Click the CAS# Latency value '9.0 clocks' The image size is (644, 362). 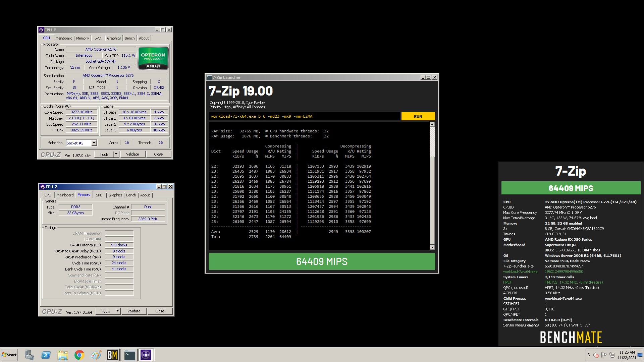[119, 245]
